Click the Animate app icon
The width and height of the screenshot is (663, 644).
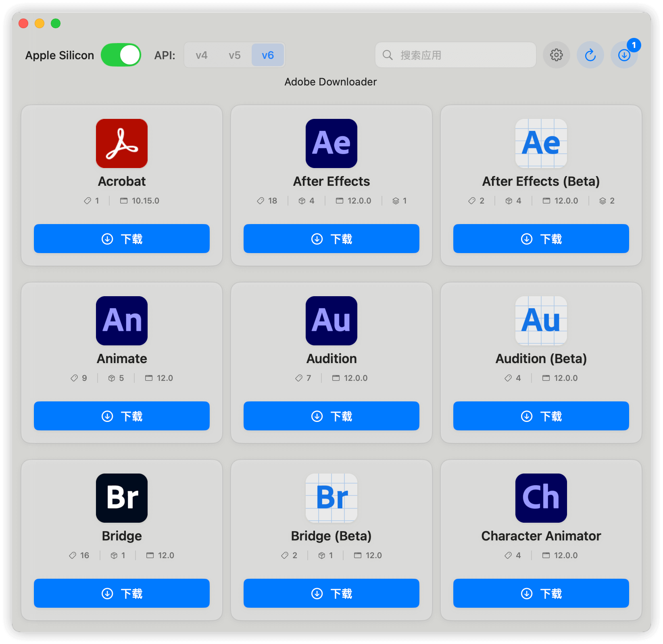pos(122,321)
